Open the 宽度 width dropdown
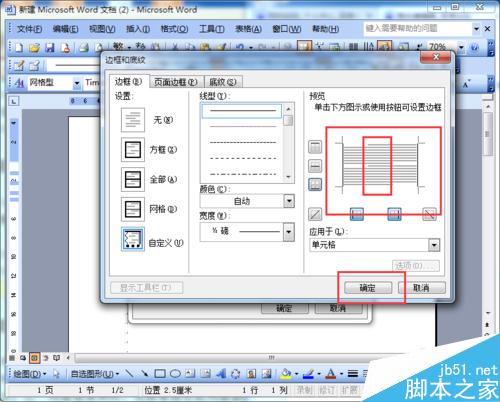 (289, 231)
